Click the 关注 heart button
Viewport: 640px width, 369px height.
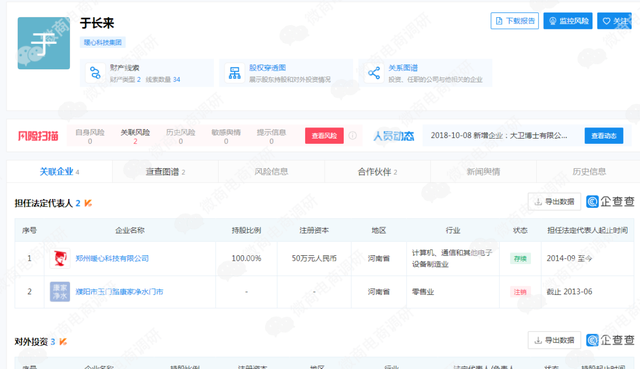click(x=615, y=21)
